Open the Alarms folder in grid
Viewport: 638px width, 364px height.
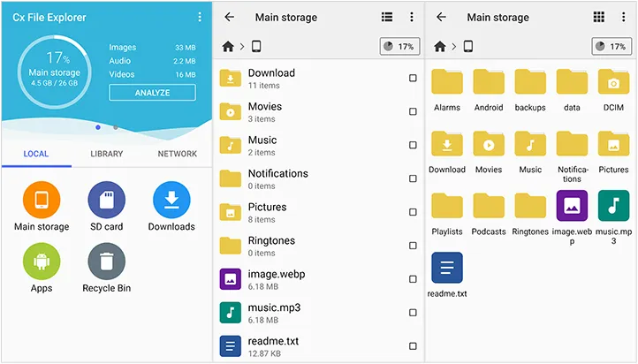point(447,82)
